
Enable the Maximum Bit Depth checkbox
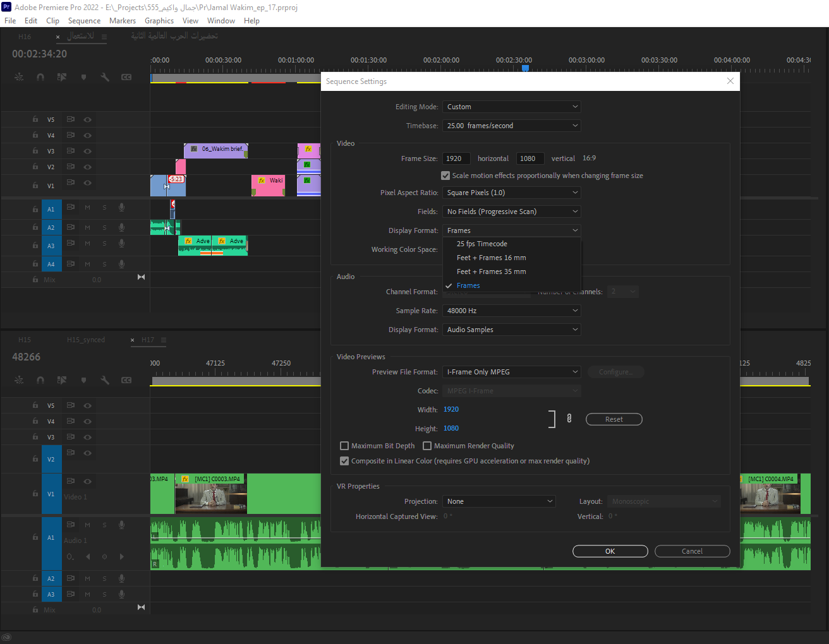344,446
